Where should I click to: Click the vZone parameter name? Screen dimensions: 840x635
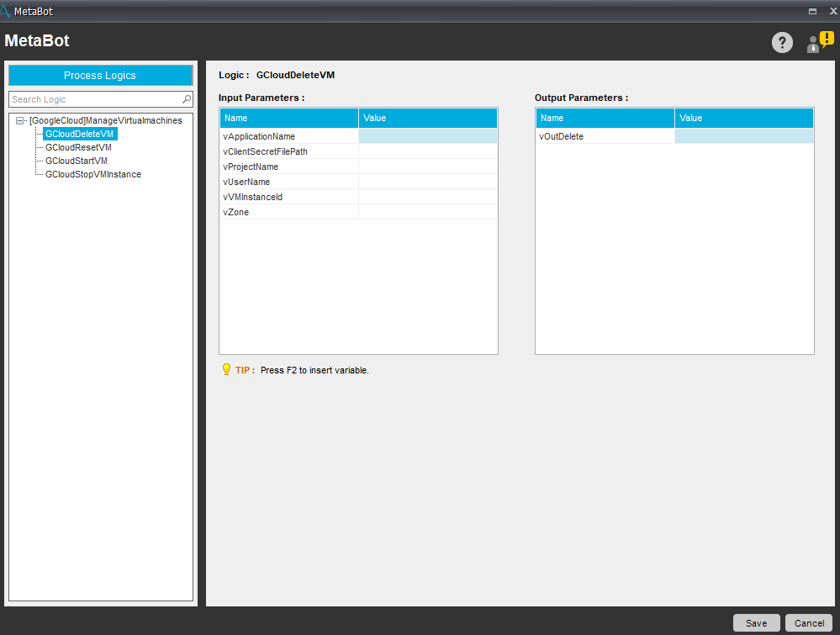tap(235, 212)
